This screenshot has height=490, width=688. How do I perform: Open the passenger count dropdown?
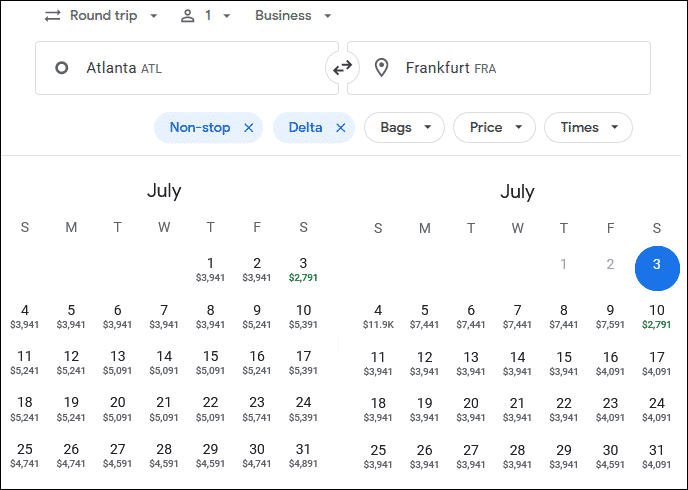pyautogui.click(x=205, y=16)
